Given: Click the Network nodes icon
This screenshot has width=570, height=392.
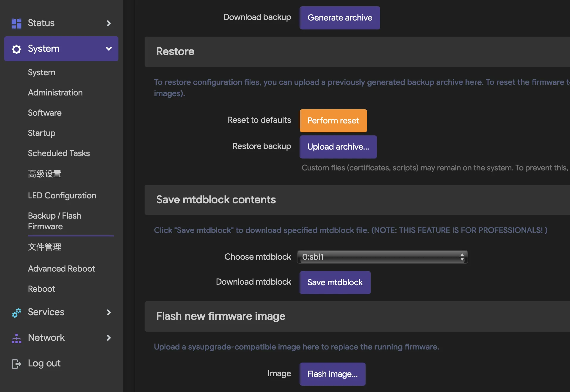Looking at the screenshot, I should [x=16, y=338].
